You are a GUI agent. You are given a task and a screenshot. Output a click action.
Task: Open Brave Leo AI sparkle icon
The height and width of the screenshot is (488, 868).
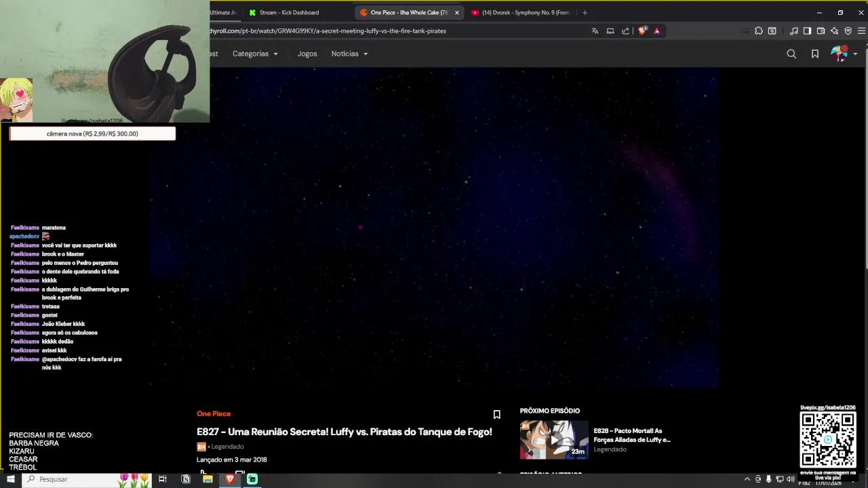(x=834, y=30)
